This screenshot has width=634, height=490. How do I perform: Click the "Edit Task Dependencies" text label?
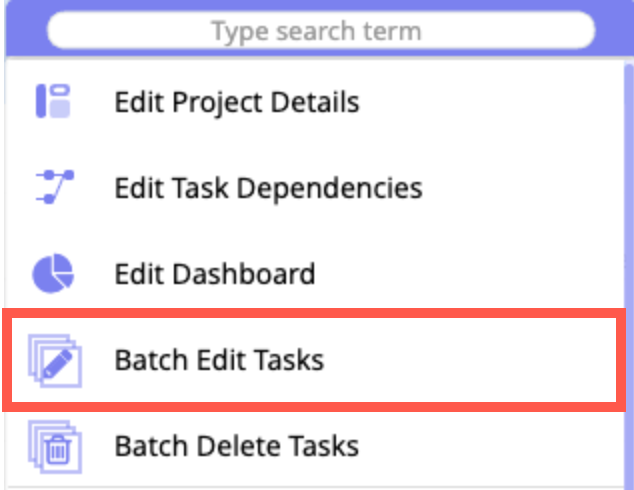click(268, 187)
